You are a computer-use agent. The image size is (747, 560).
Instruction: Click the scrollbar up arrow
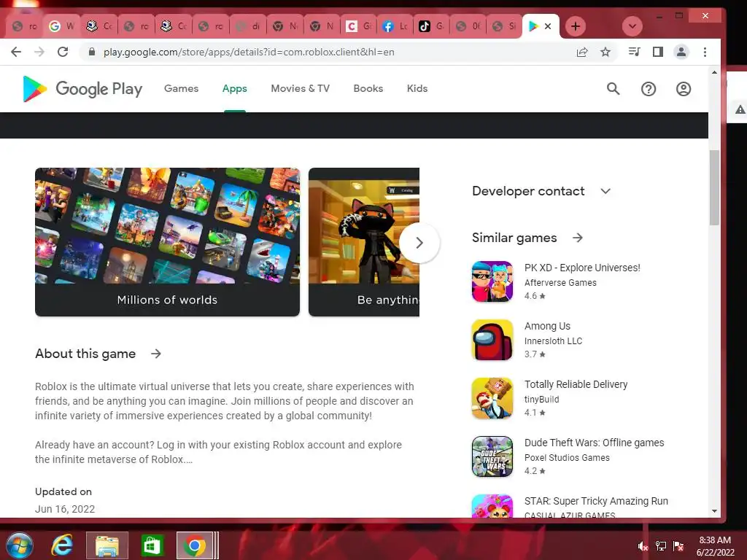pos(714,72)
